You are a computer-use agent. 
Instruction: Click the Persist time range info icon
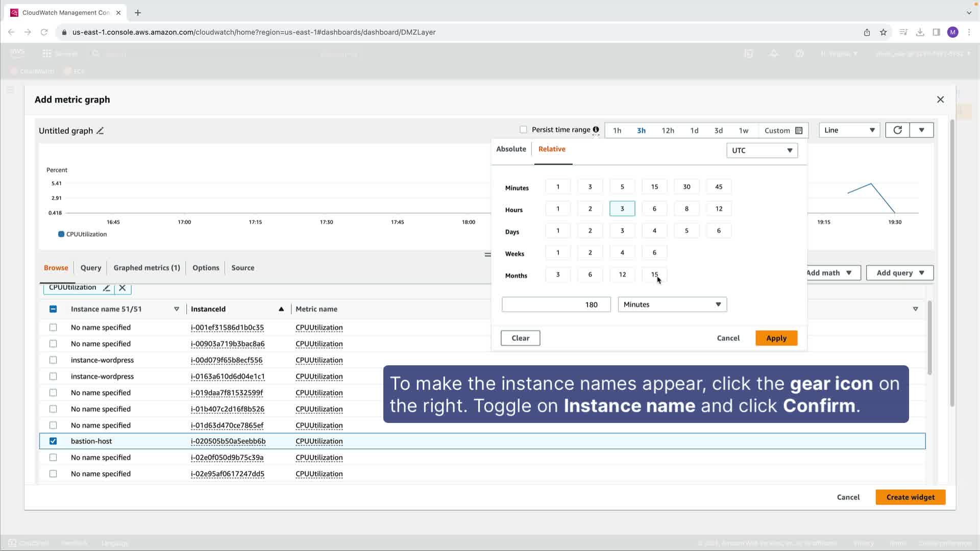(596, 130)
